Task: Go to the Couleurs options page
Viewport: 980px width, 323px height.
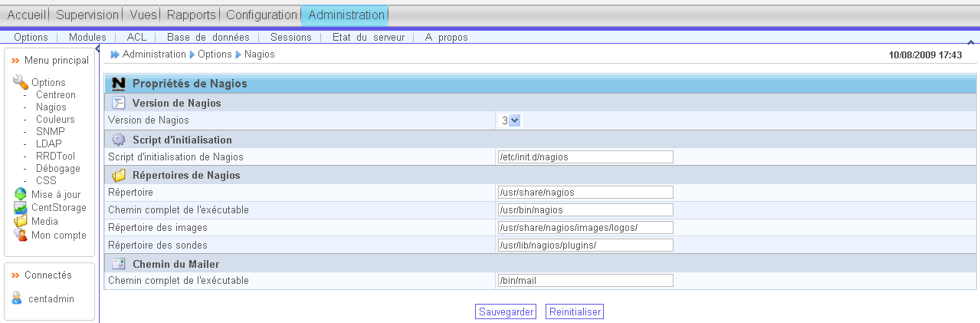Action: (55, 119)
